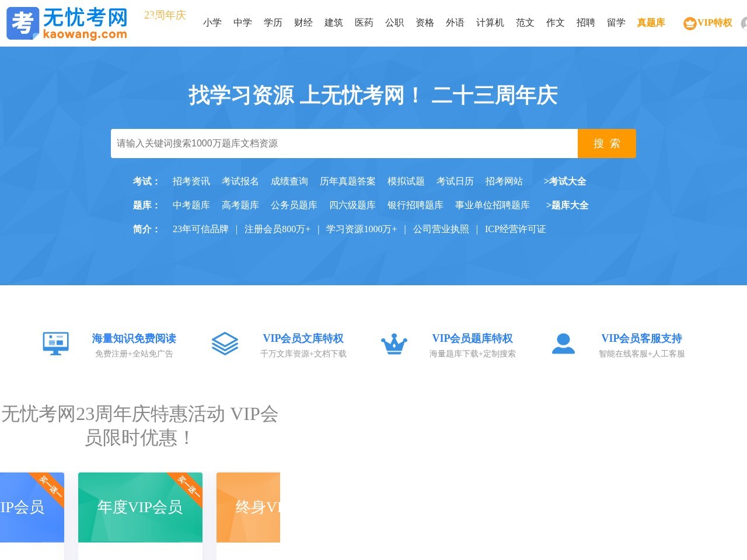Viewport: 747px width, 560px height.
Task: Click the monitor icon above 海量知识免费阅读
Action: (55, 343)
